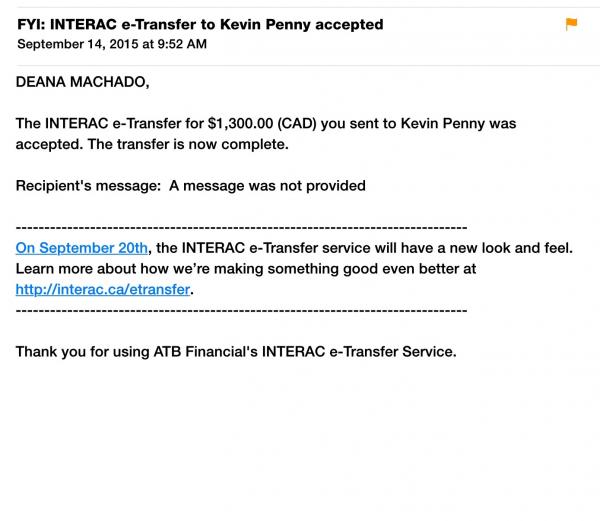Click the $1,300.00 (CAD) amount text
Viewport: 600px width, 521px height.
[x=262, y=124]
